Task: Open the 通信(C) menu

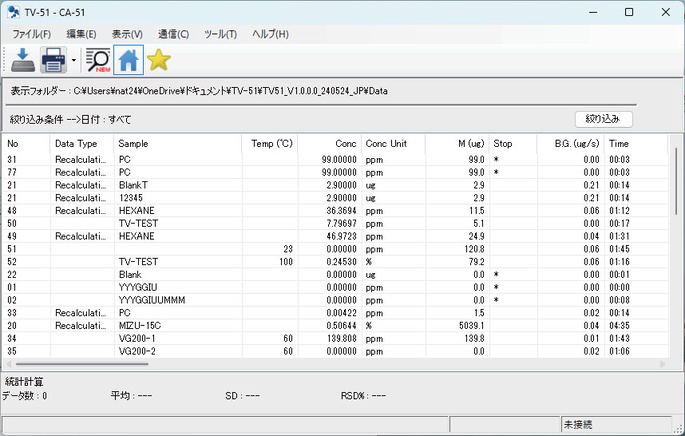Action: tap(173, 34)
